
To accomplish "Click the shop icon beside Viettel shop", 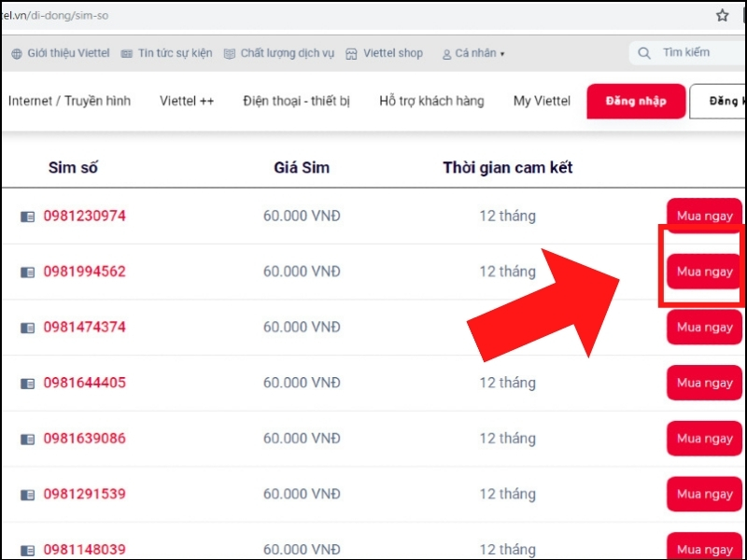I will 351,54.
